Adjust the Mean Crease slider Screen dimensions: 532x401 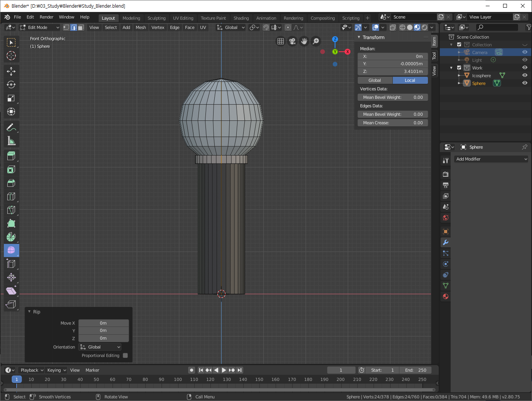(392, 123)
